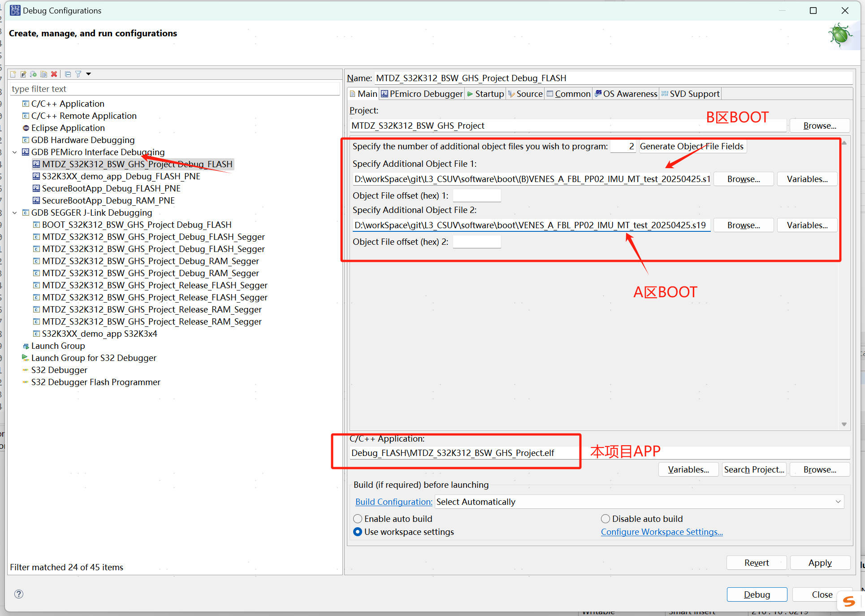Click the funnel filter configurations icon
Screen dimensions: 865x616
[x=78, y=74]
